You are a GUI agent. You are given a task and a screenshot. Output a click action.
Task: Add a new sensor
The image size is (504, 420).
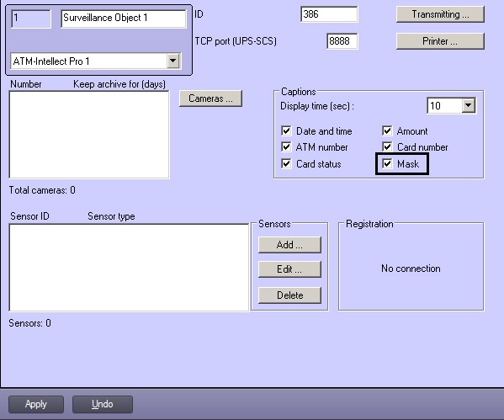289,245
